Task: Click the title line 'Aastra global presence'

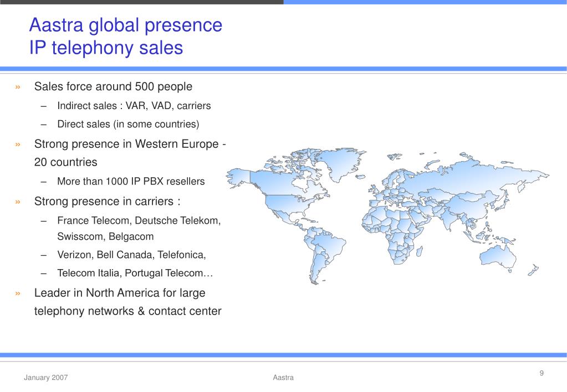Action: pyautogui.click(x=125, y=25)
